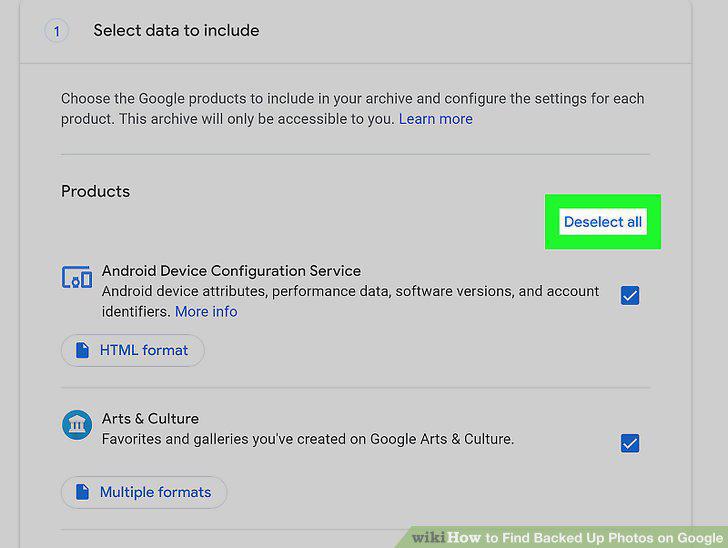This screenshot has height=548, width=728.
Task: Click the document icon in Multiple formats button
Action: point(82,492)
